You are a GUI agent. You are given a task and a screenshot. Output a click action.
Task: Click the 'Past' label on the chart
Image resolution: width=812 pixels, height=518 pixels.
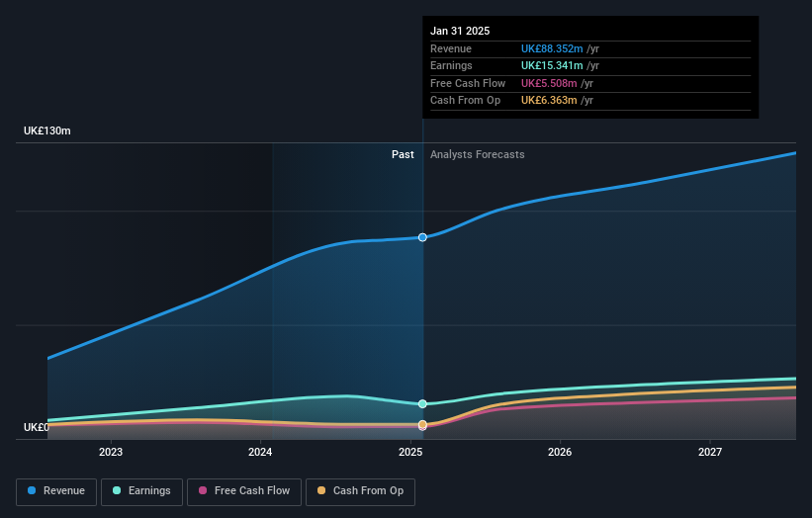pos(403,154)
